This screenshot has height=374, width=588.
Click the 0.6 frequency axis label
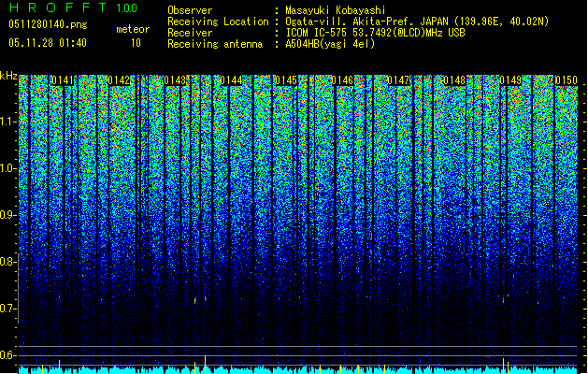click(8, 355)
